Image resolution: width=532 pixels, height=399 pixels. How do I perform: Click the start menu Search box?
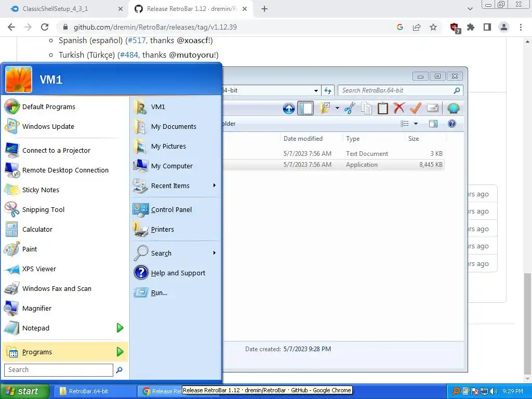[58, 370]
